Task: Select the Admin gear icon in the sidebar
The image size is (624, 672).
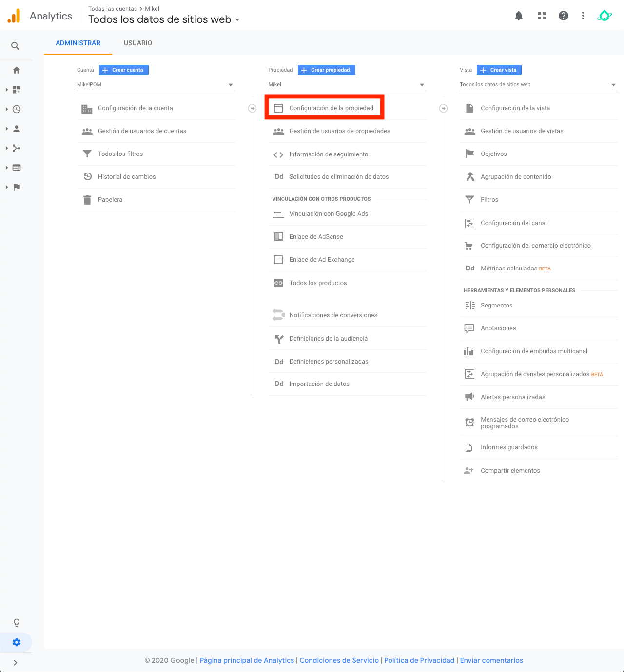Action: (16, 642)
